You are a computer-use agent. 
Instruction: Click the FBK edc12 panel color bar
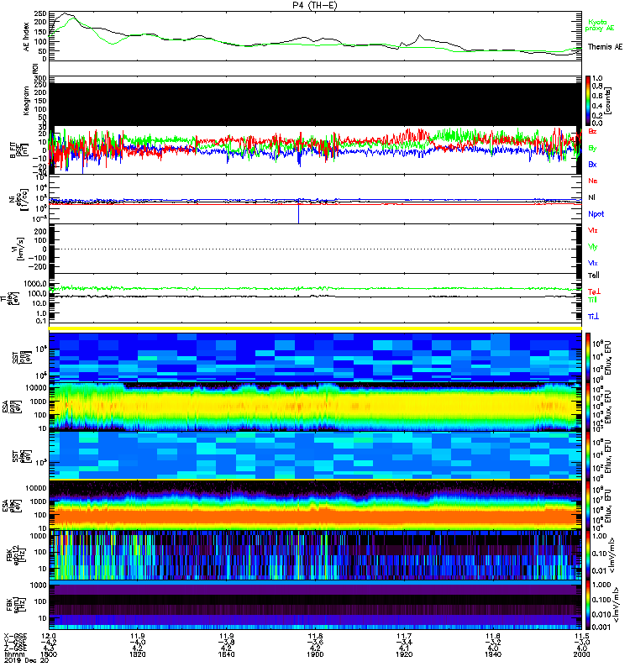(x=588, y=555)
